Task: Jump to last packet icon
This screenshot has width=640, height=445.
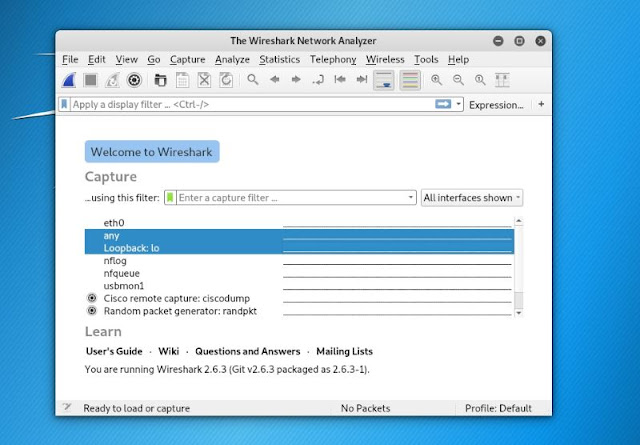Action: click(362, 79)
